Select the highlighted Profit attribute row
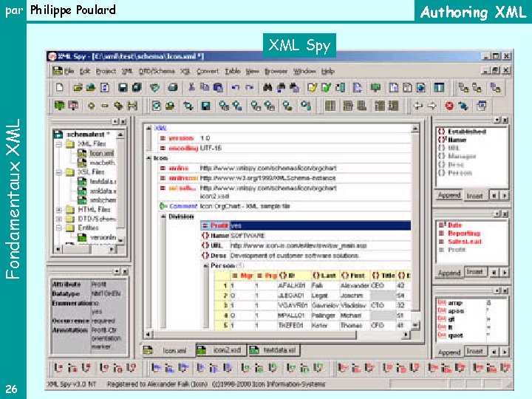Screen dimensions: 532x399 [x=306, y=225]
